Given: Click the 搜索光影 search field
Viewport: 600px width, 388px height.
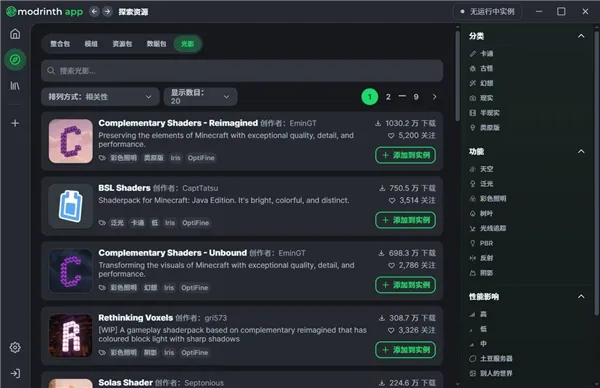Looking at the screenshot, I should point(242,71).
